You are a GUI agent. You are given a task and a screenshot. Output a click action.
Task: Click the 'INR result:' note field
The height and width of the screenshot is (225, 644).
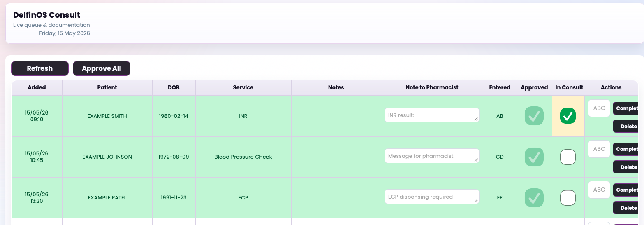432,115
